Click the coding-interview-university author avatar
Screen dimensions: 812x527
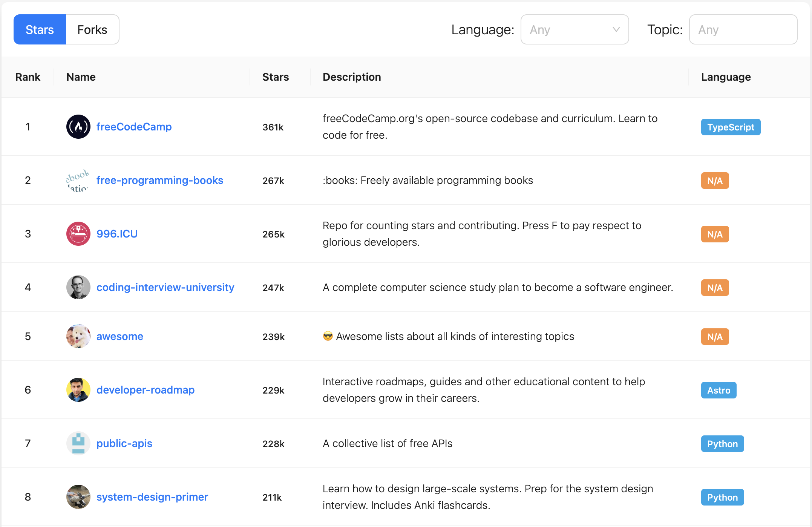click(78, 287)
